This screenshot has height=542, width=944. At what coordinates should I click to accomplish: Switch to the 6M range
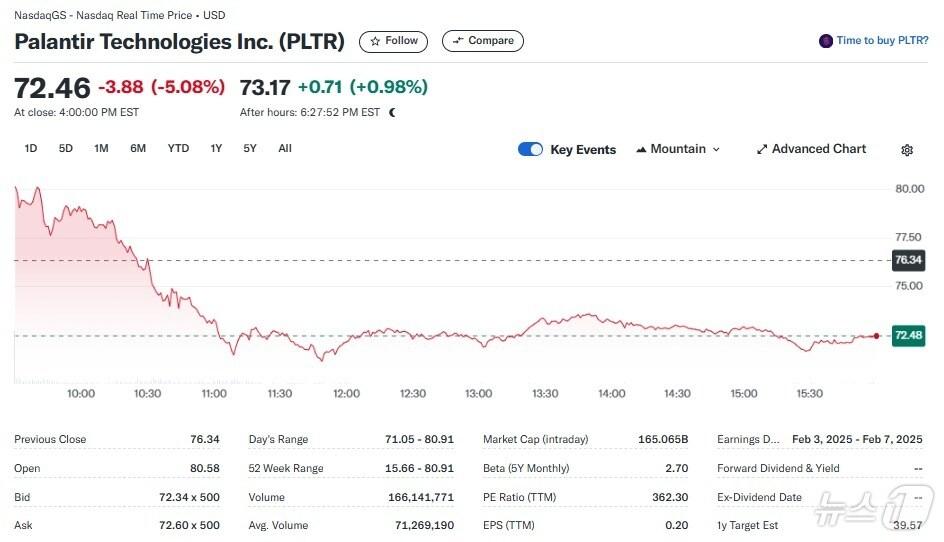pyautogui.click(x=138, y=148)
